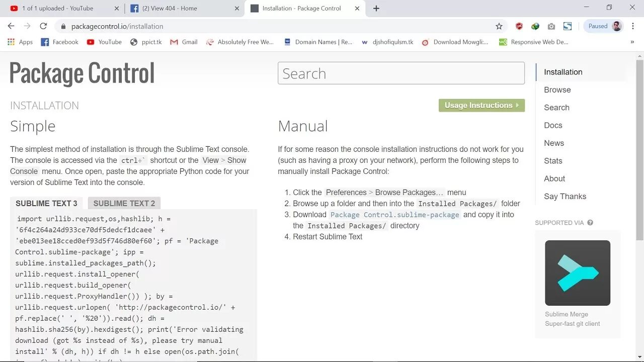Viewport: 644px width, 362px height.
Task: Open Browse in the sidebar
Action: point(557,89)
